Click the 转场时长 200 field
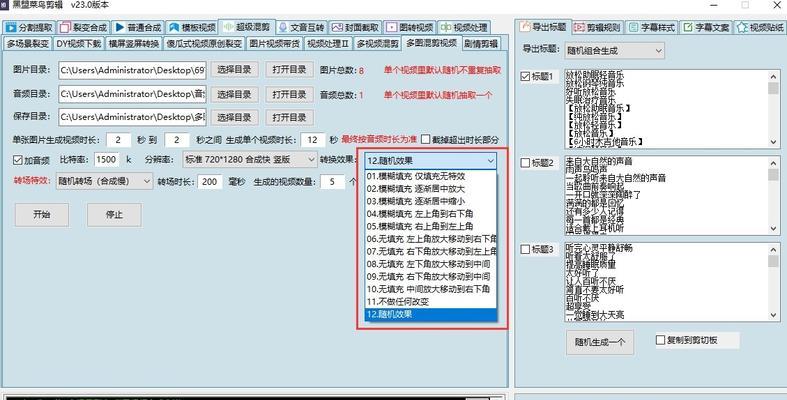The image size is (787, 400). pos(210,181)
